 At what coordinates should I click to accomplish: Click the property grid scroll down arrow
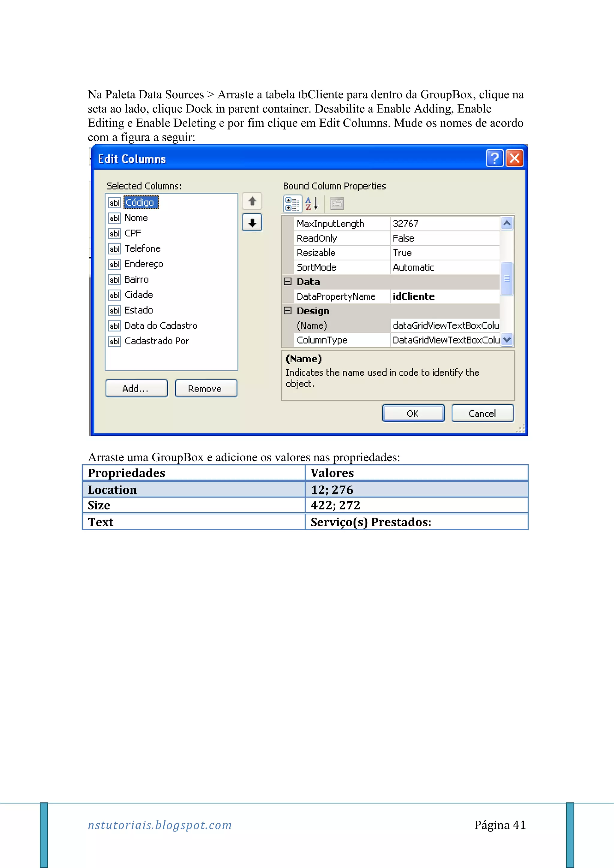507,340
